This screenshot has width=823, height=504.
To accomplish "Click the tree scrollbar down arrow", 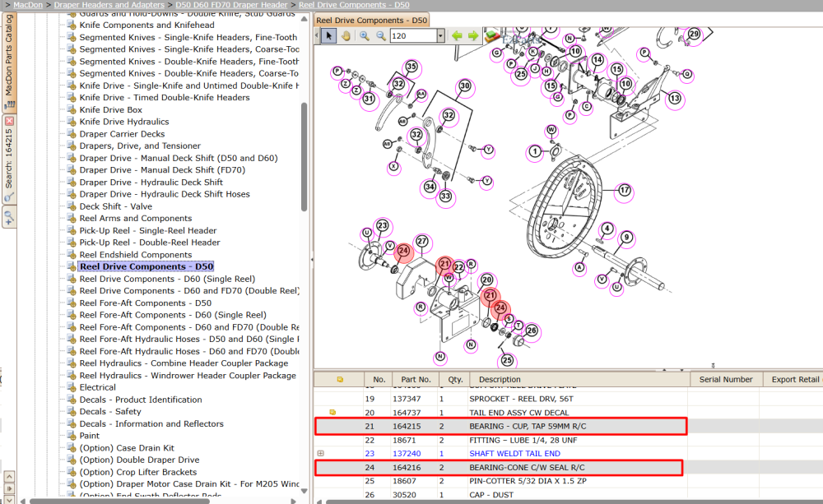I will [304, 491].
